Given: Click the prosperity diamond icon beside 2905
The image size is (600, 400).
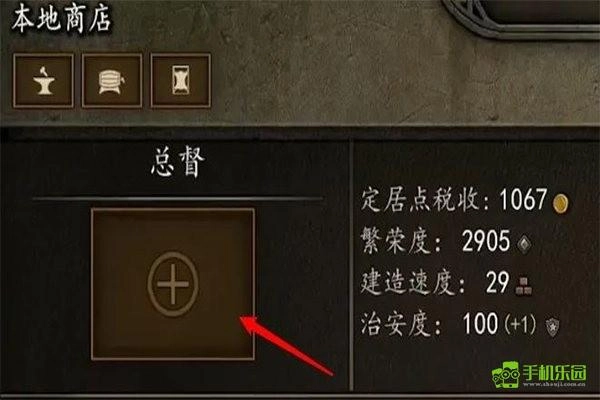Looking at the screenshot, I should [x=524, y=243].
